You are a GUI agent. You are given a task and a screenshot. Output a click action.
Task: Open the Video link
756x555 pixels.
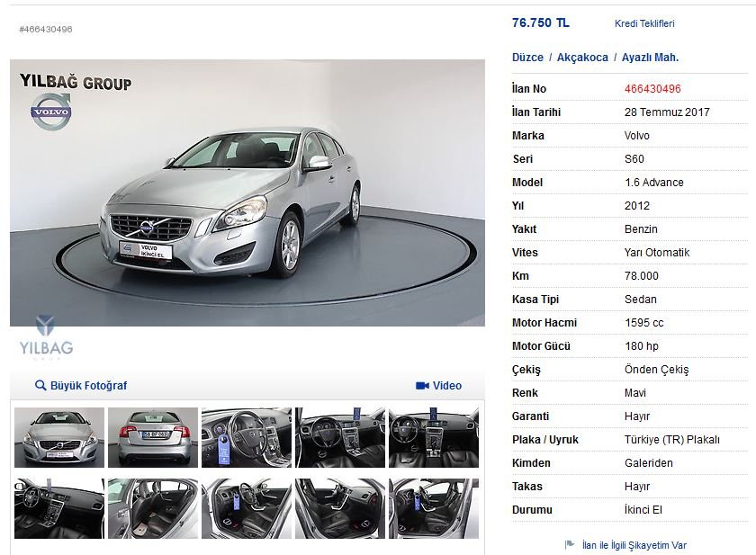point(447,385)
